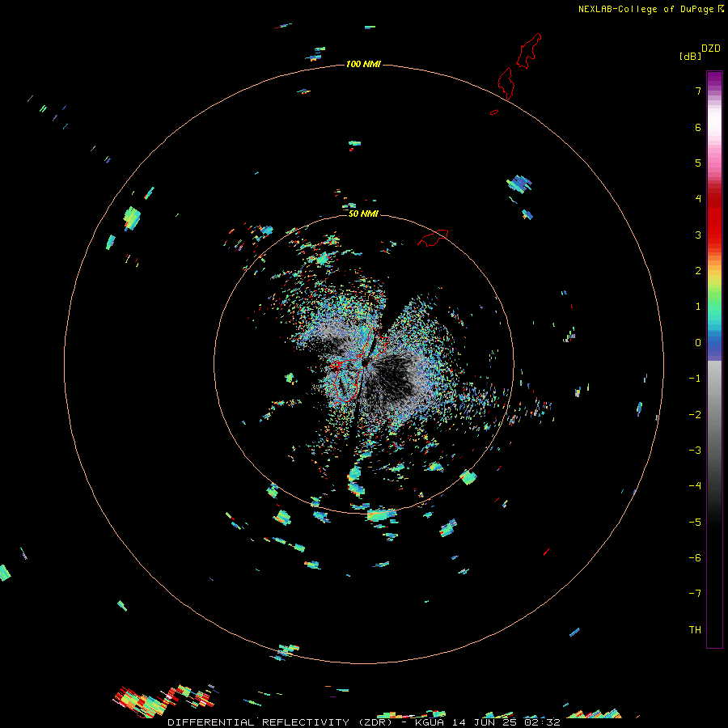Click the ZDR color scale bar
728x728 pixels.
(x=714, y=359)
